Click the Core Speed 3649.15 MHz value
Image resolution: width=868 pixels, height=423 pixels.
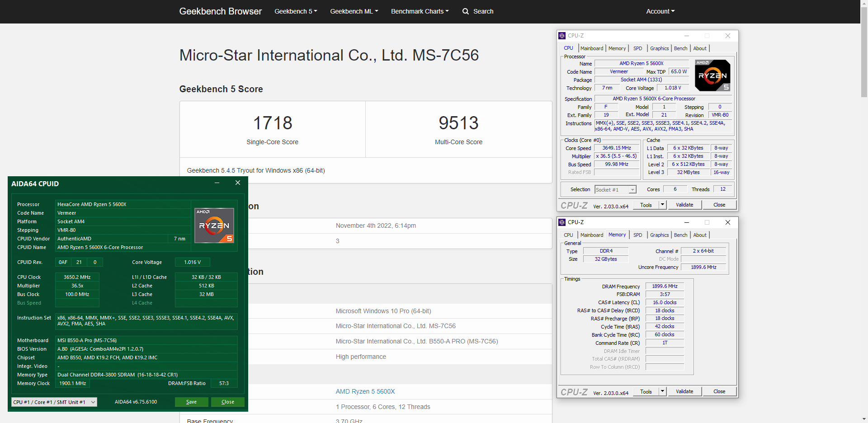point(617,148)
